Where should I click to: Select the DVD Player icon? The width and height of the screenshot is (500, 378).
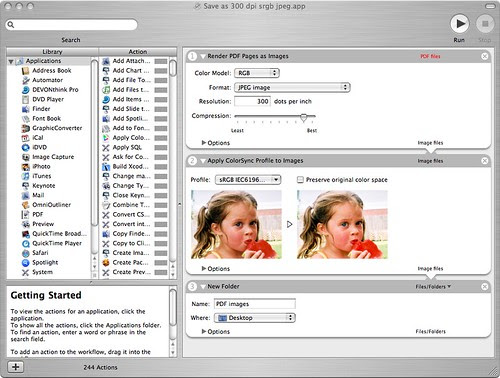click(x=26, y=99)
